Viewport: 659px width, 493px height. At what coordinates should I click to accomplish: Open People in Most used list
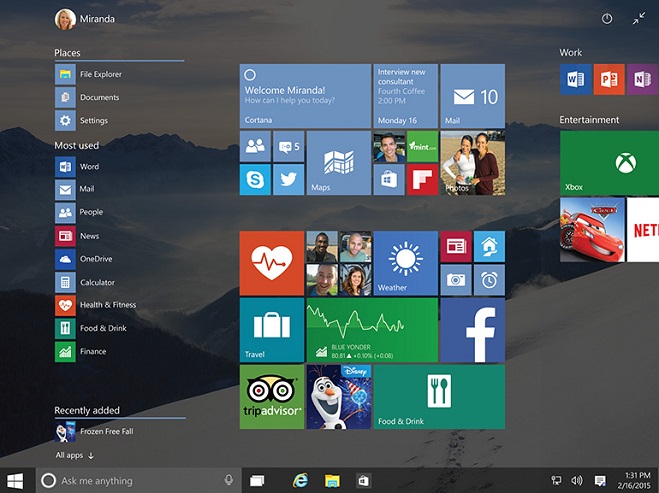[x=79, y=212]
